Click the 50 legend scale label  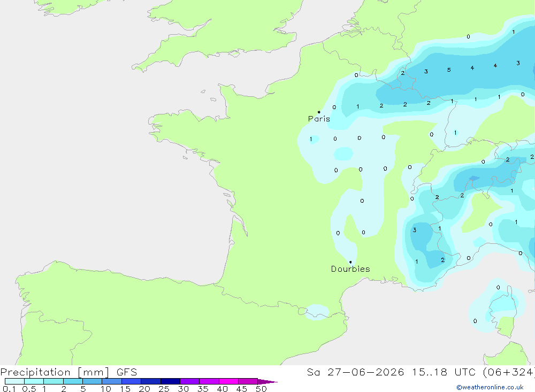tap(261, 389)
